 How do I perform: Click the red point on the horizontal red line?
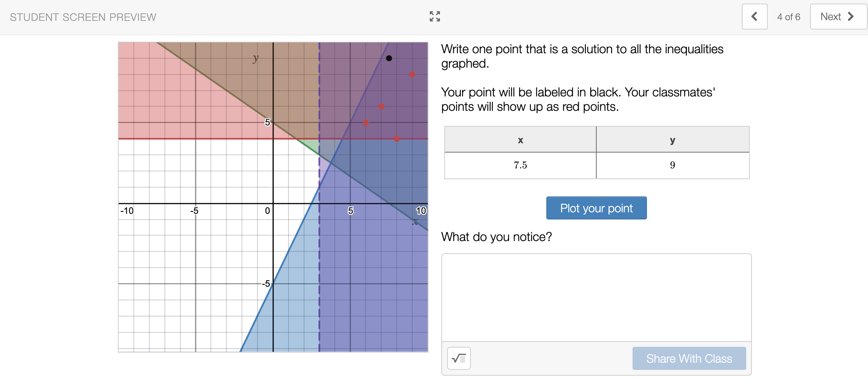point(396,139)
